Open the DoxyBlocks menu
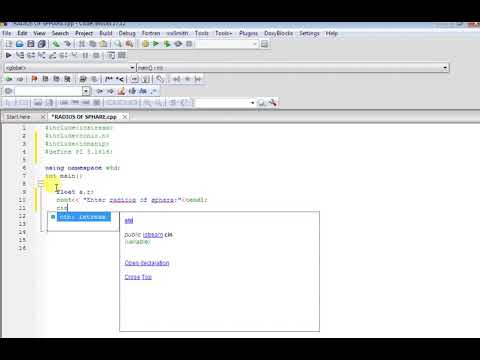 pyautogui.click(x=279, y=33)
